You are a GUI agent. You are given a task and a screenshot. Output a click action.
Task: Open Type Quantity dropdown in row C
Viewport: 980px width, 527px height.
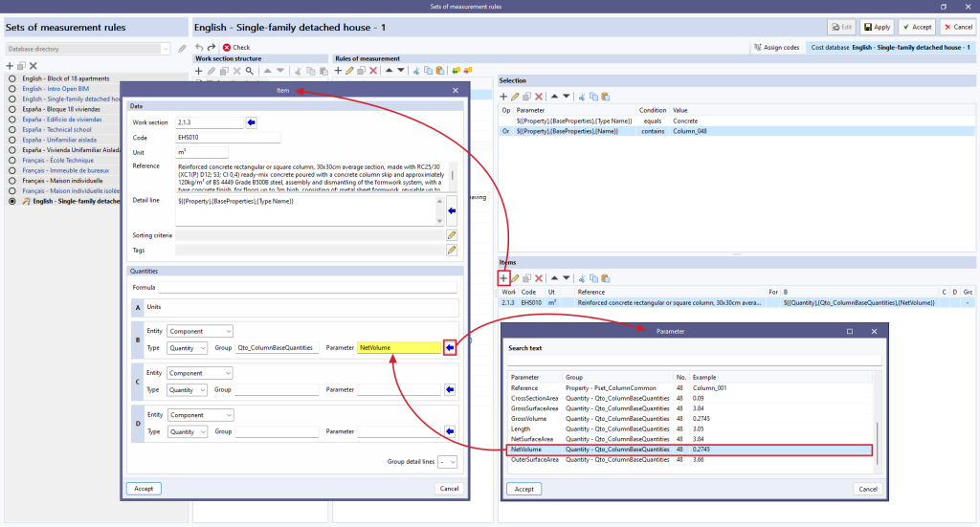pos(188,390)
